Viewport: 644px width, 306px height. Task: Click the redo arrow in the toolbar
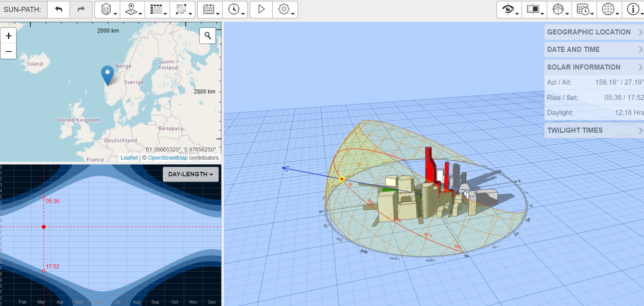tap(81, 10)
